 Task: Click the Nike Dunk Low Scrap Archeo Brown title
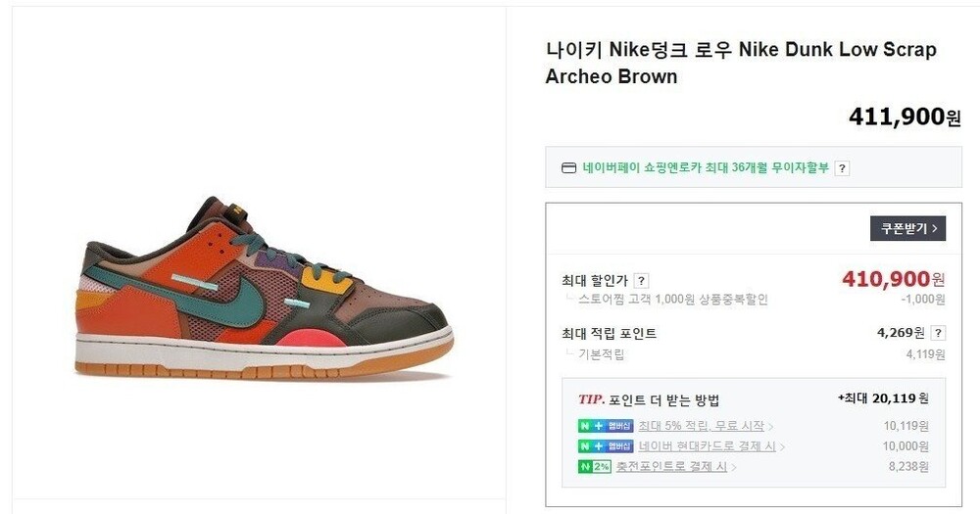click(740, 63)
